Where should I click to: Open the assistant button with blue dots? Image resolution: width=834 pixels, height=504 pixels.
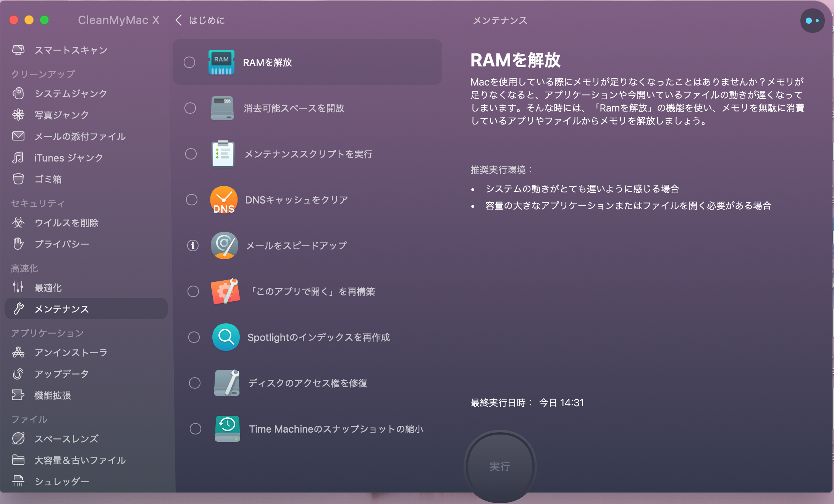(x=812, y=21)
